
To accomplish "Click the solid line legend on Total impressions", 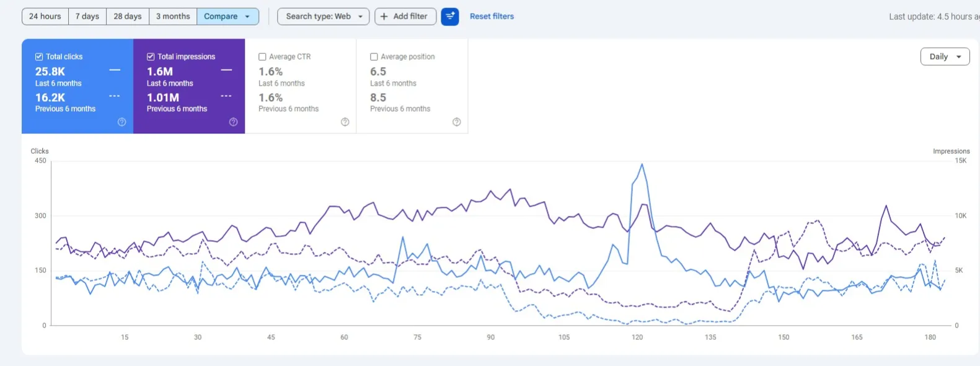I will point(226,70).
